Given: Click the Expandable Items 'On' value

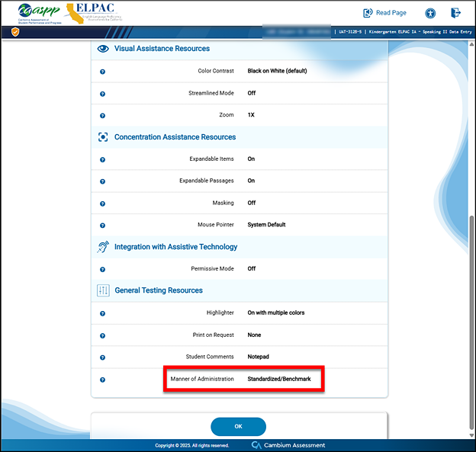Looking at the screenshot, I should point(251,159).
